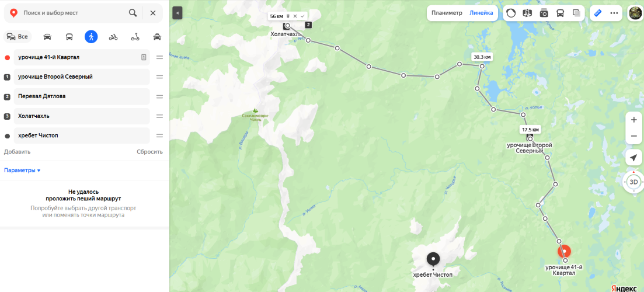This screenshot has height=292, width=644.
Task: Switch to the Планиметр tab
Action: [x=447, y=13]
